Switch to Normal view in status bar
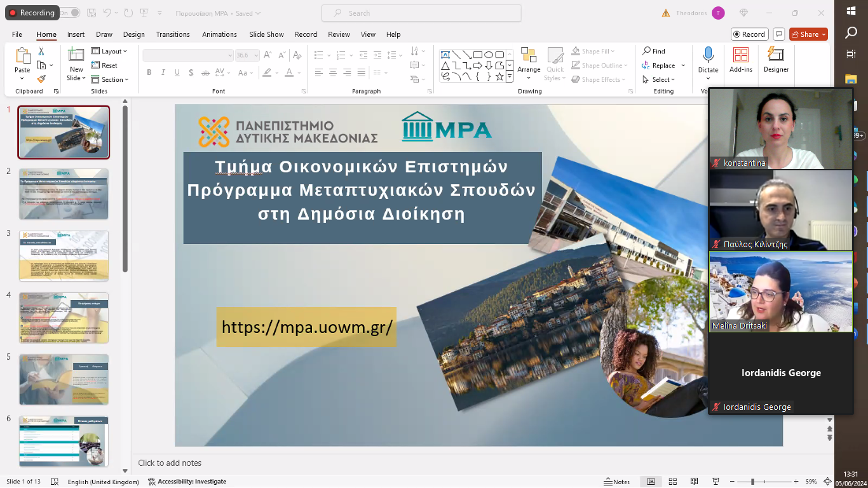The height and width of the screenshot is (488, 868). (x=651, y=482)
